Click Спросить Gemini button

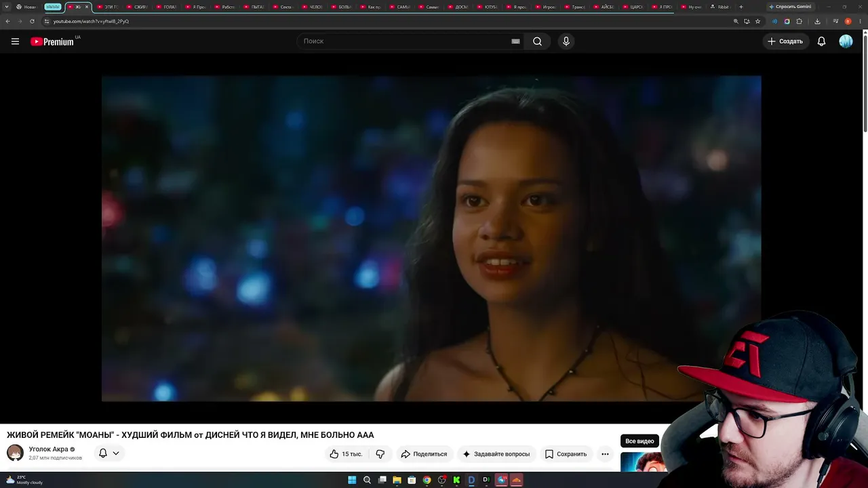(790, 7)
